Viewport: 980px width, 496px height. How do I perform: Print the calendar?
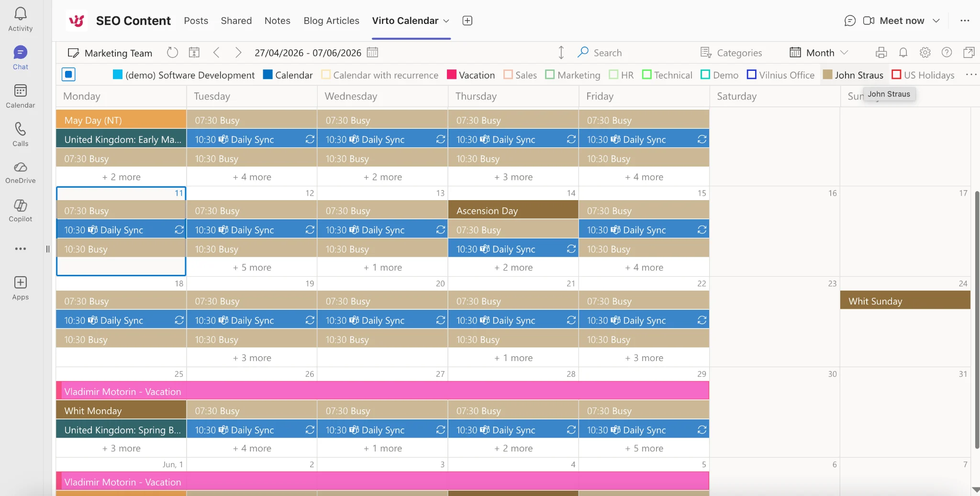coord(881,53)
